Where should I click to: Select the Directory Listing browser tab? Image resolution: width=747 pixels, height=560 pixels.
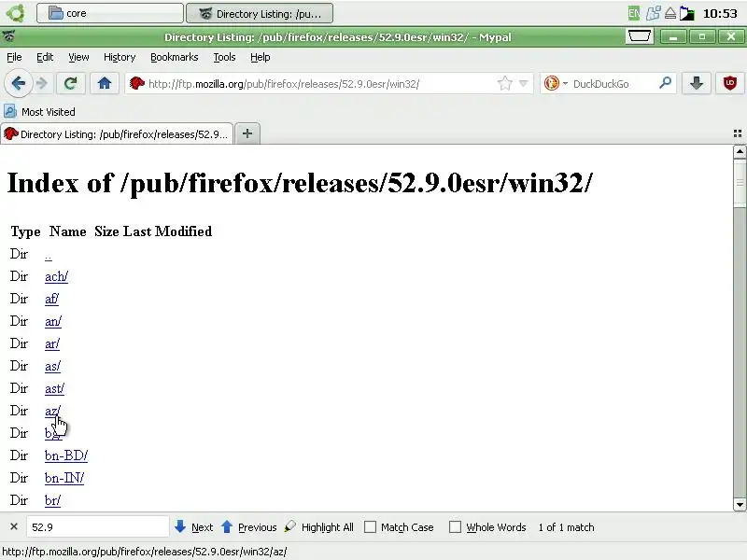click(x=117, y=133)
